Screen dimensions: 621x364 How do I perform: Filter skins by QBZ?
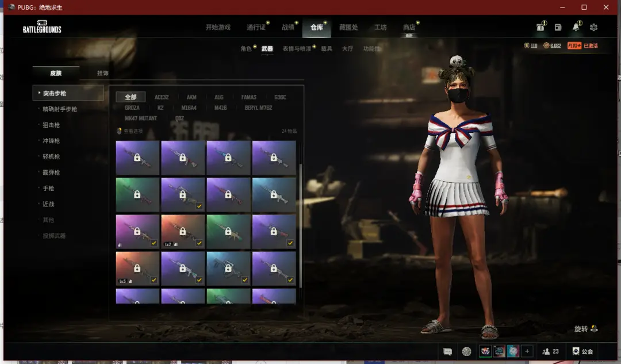click(x=179, y=118)
